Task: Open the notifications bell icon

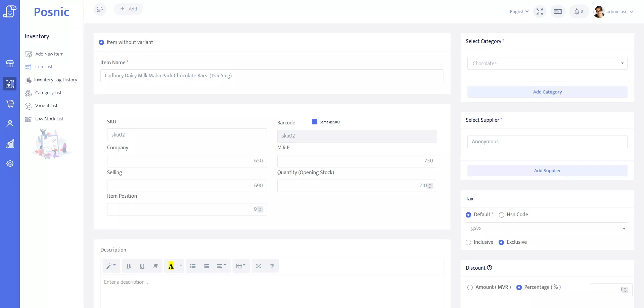Action: click(x=577, y=12)
